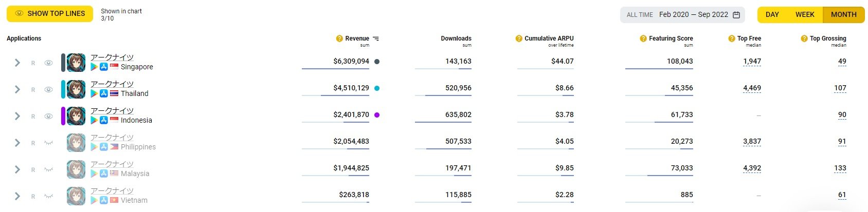868x212 pixels.
Task: Click the R icon in Malaysia row
Action: (x=33, y=170)
